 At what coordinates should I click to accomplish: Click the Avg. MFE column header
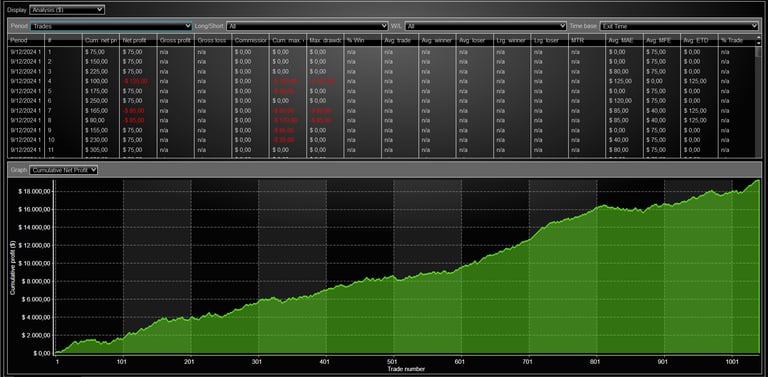tap(662, 40)
